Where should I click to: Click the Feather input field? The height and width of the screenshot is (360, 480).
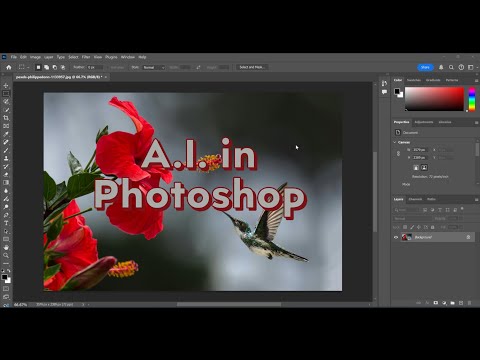95,67
